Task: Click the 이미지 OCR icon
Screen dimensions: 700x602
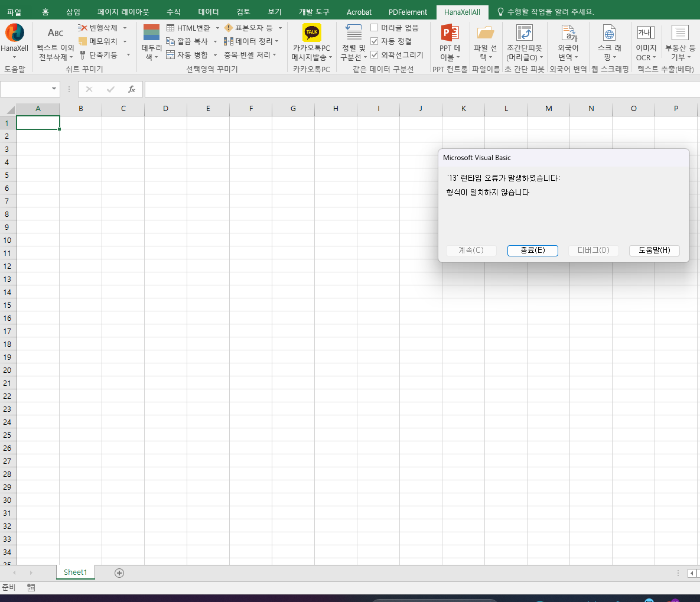Action: (646, 32)
